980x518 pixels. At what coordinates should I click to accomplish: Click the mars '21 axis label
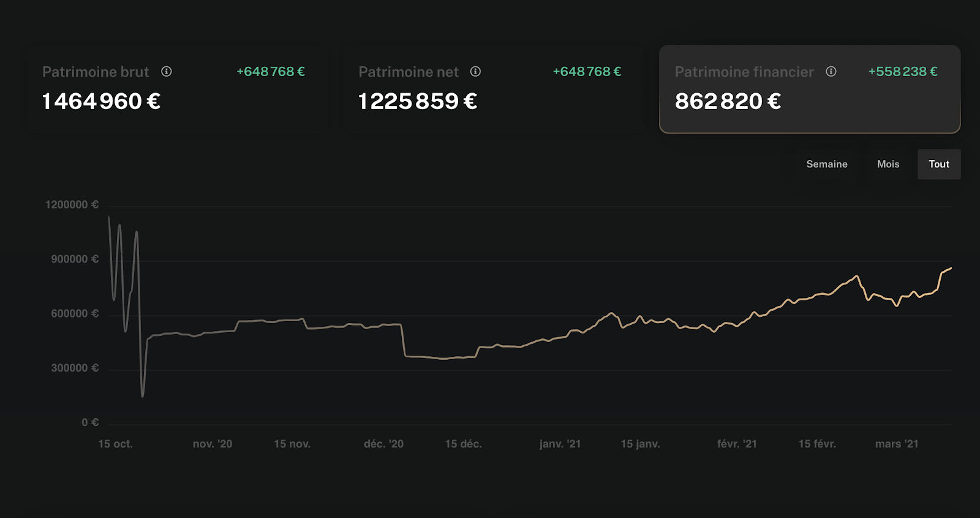(897, 444)
